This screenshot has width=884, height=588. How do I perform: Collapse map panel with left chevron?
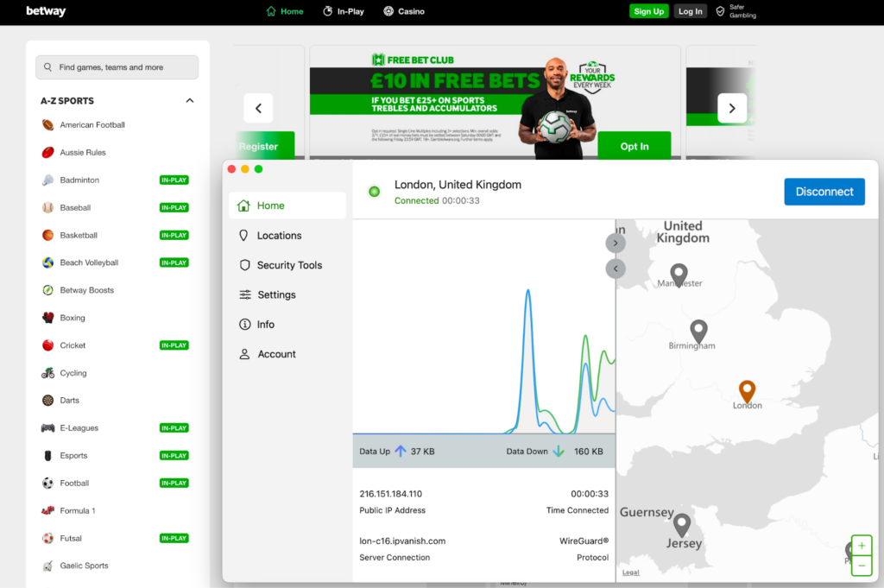615,269
